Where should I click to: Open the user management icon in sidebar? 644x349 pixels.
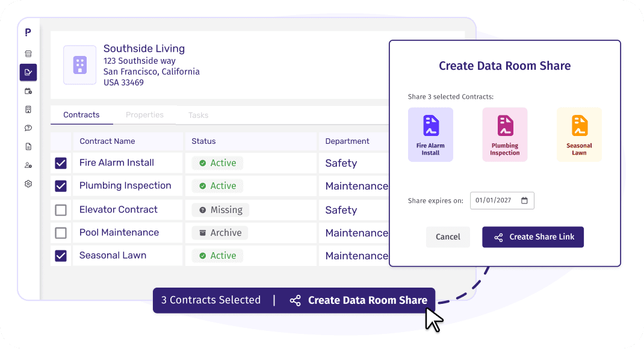pyautogui.click(x=28, y=165)
